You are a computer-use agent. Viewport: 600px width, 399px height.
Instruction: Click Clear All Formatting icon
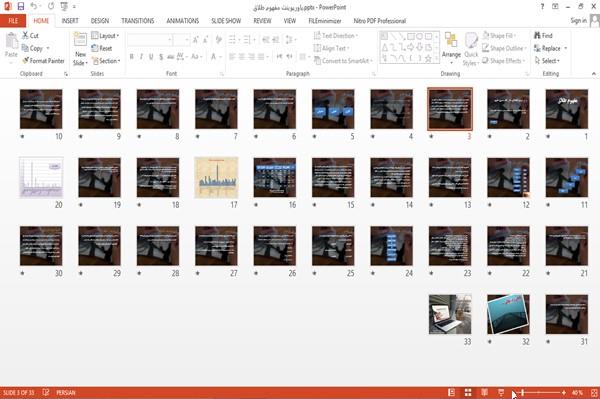click(218, 40)
